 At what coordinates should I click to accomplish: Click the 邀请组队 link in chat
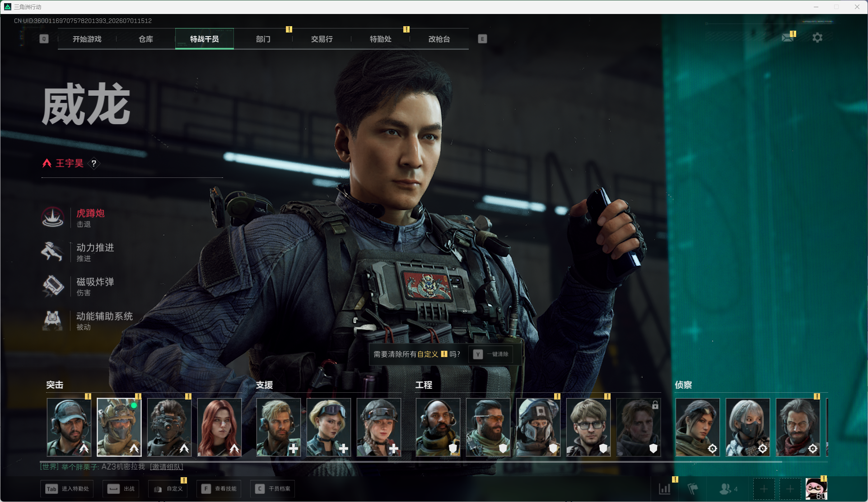[x=167, y=467]
